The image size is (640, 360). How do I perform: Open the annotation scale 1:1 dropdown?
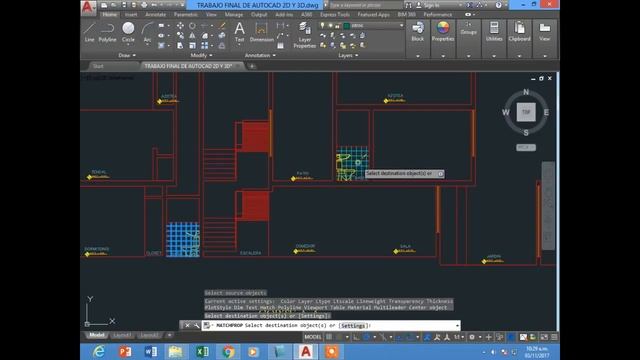tap(458, 337)
